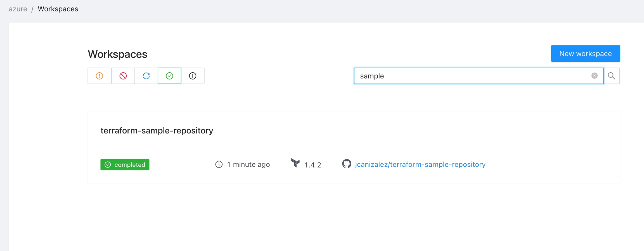Screen dimensions: 644x251
Task: Select the Workspaces breadcrumb item
Action: 58,9
